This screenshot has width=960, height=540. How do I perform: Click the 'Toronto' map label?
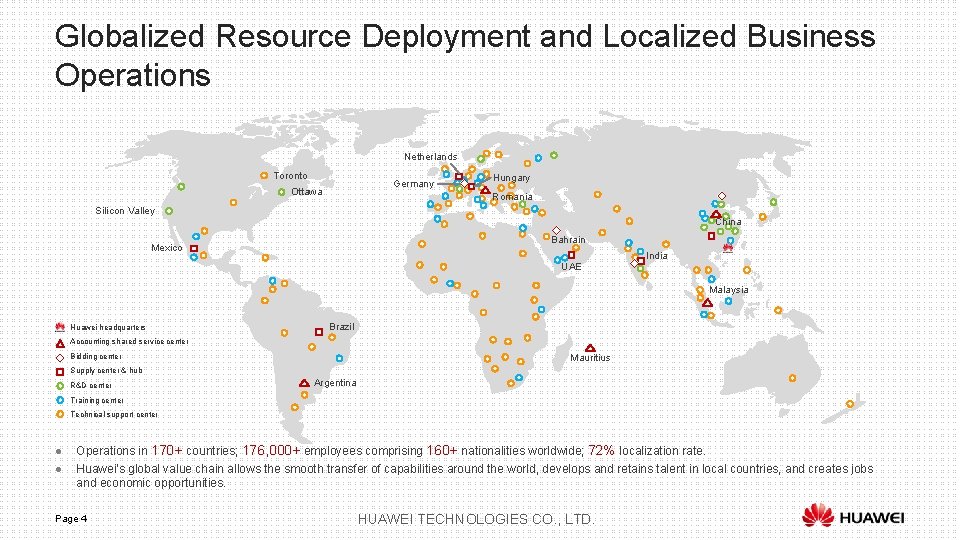290,176
